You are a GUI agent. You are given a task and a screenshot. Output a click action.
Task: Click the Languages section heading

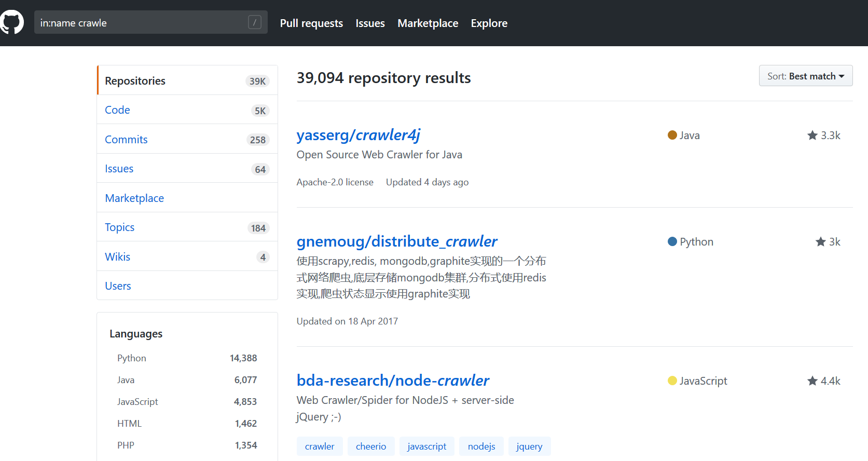136,334
